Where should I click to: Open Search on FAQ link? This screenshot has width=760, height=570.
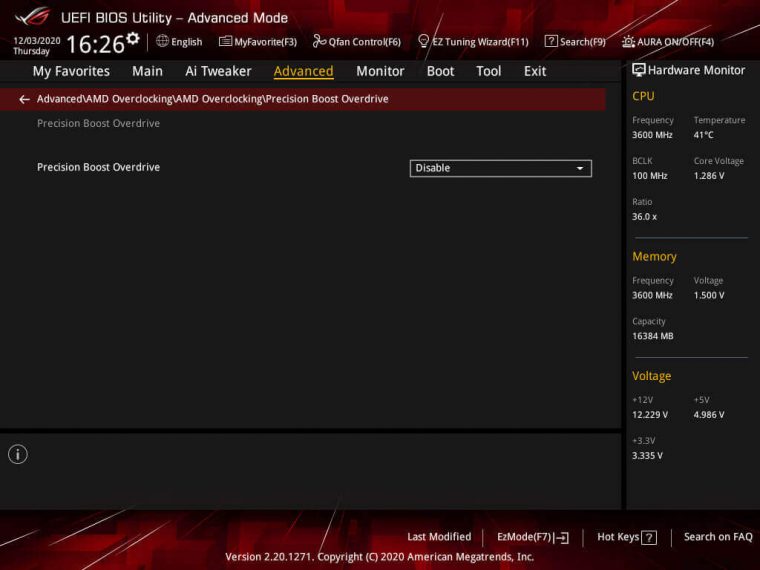(718, 537)
